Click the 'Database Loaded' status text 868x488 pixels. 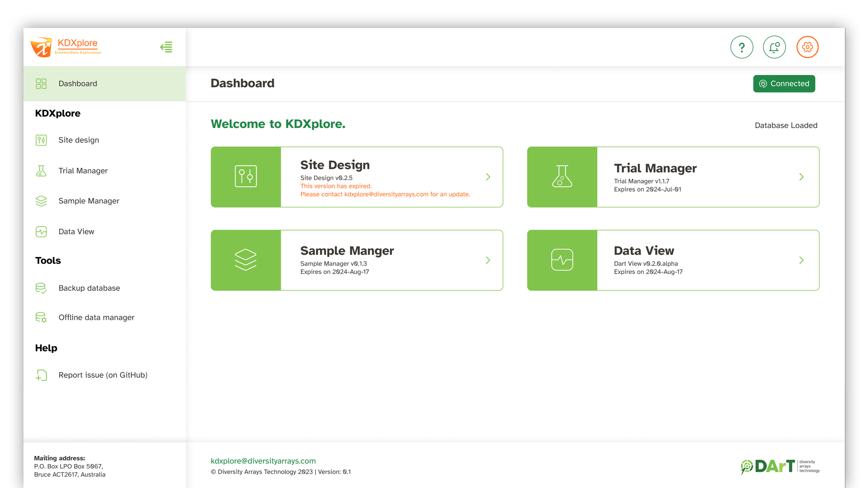786,126
